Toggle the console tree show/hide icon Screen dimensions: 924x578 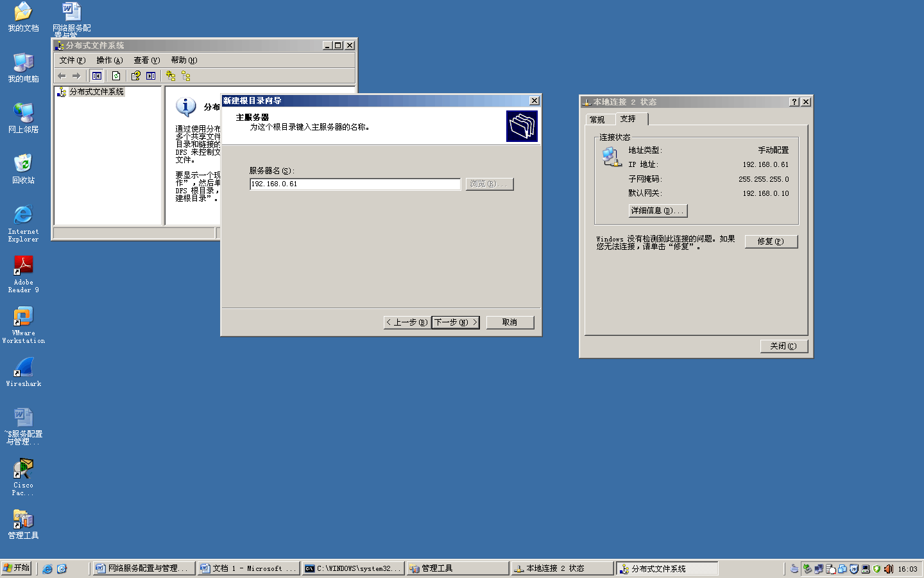pyautogui.click(x=96, y=76)
